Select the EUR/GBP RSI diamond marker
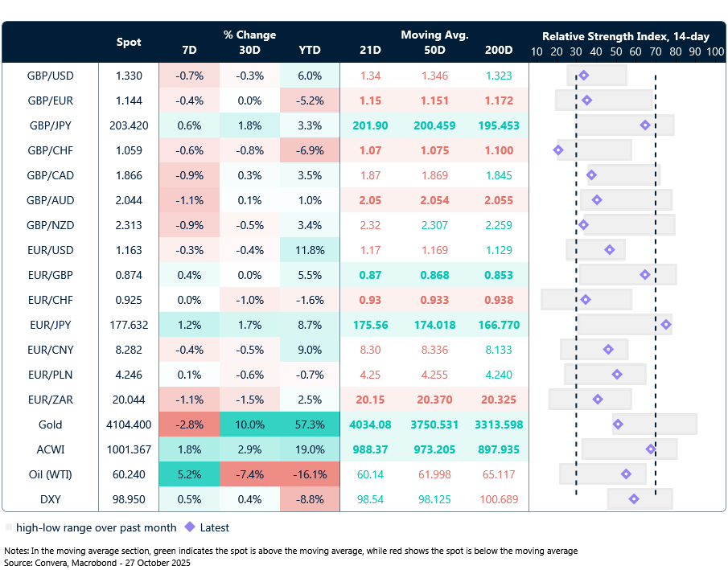 (645, 275)
